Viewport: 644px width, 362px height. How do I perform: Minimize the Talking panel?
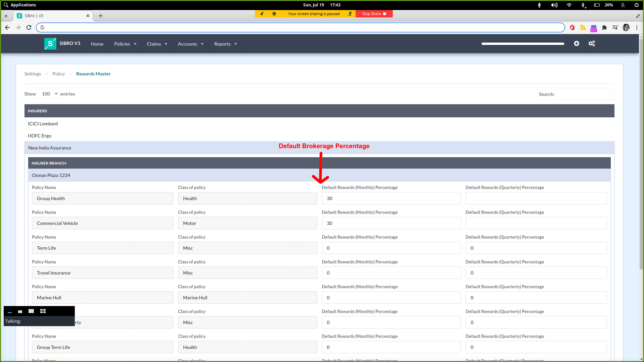[x=10, y=312]
